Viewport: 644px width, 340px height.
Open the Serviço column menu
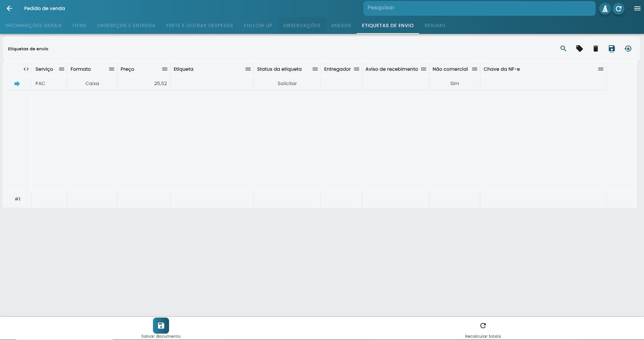coord(61,69)
